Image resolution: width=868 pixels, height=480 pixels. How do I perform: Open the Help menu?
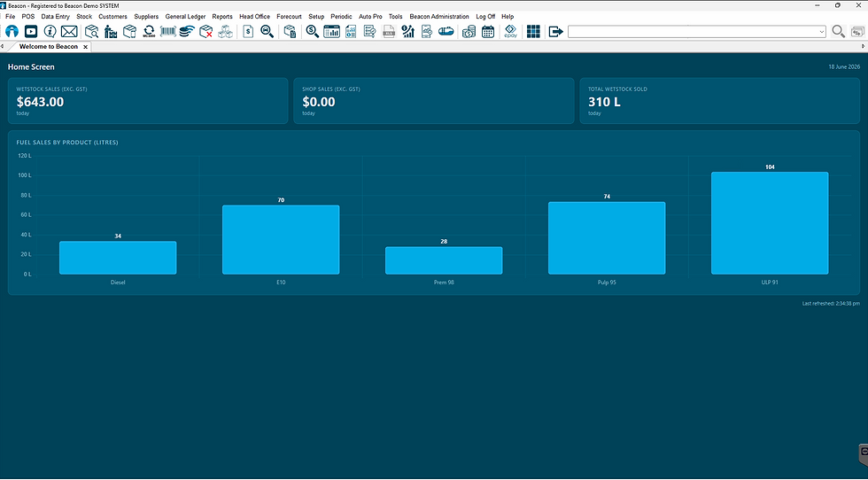pos(508,17)
